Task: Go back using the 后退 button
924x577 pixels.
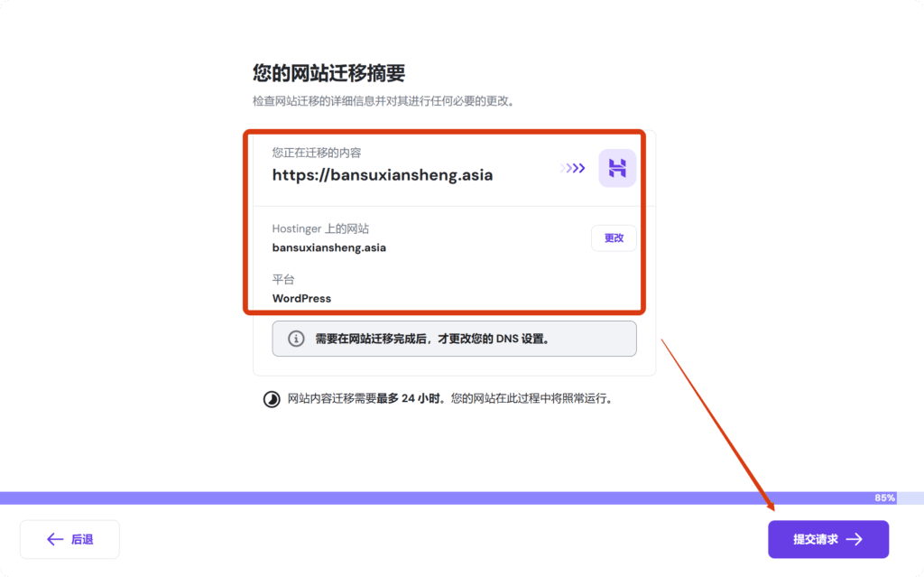Action: coord(69,539)
